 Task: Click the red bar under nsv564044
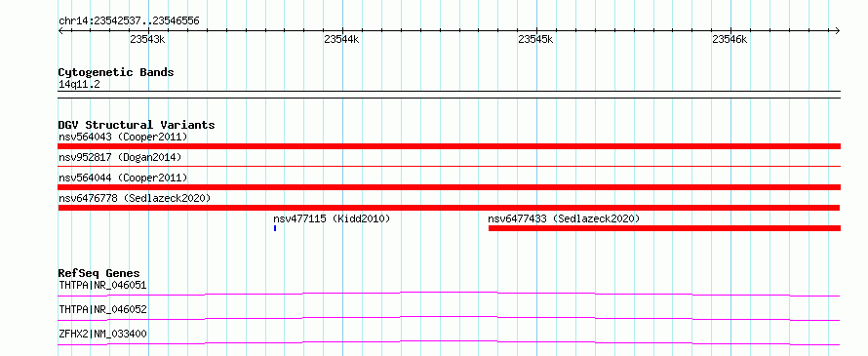449,187
